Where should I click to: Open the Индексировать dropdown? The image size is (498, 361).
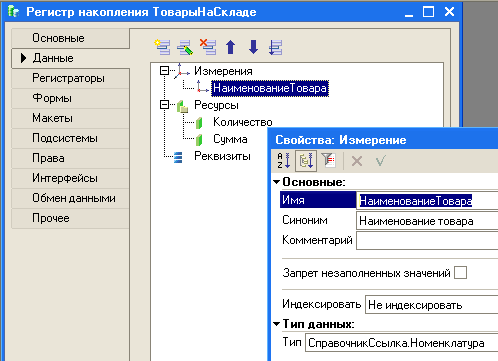431,305
